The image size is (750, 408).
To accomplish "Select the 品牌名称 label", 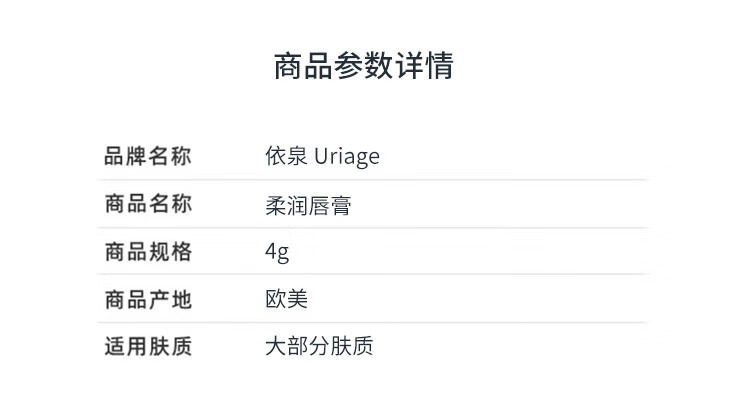I will [x=148, y=156].
